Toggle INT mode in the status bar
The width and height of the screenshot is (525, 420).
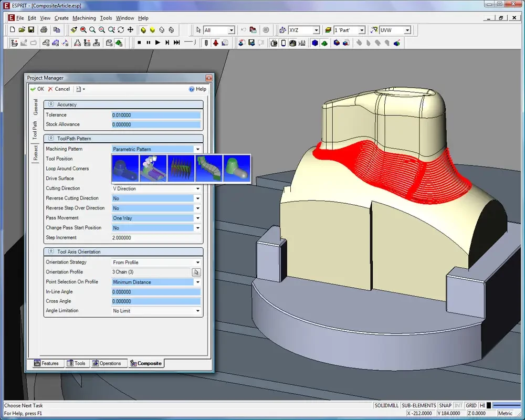[x=458, y=406]
